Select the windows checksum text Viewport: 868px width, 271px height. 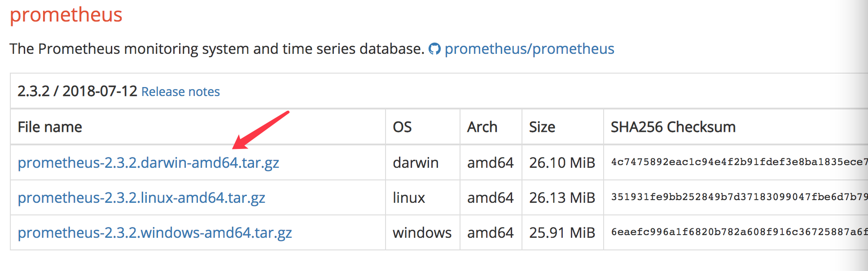click(739, 232)
